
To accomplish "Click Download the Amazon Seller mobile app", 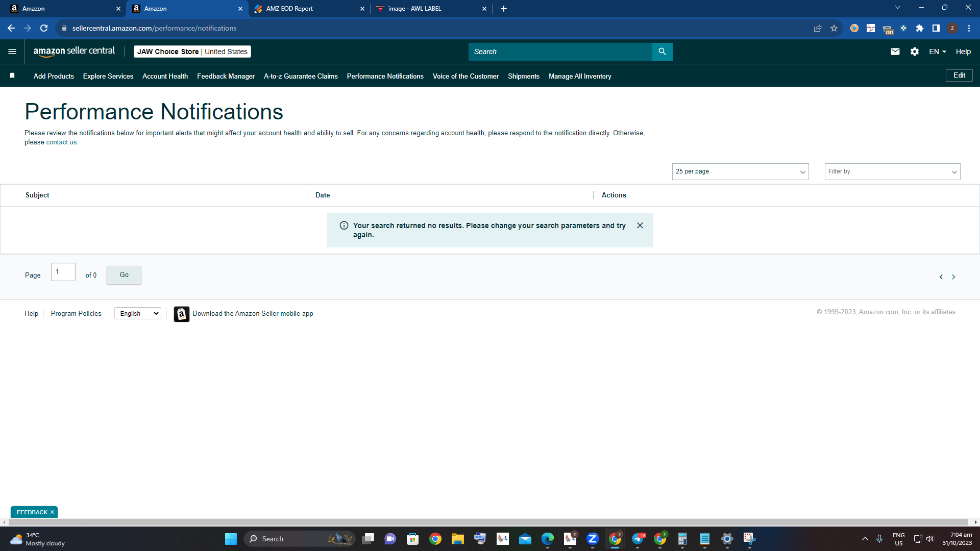I will [x=253, y=314].
